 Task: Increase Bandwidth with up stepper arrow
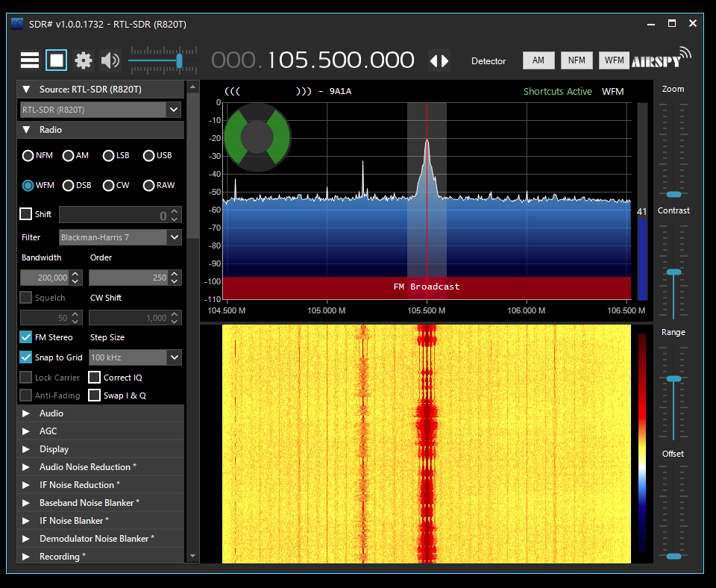(x=76, y=274)
